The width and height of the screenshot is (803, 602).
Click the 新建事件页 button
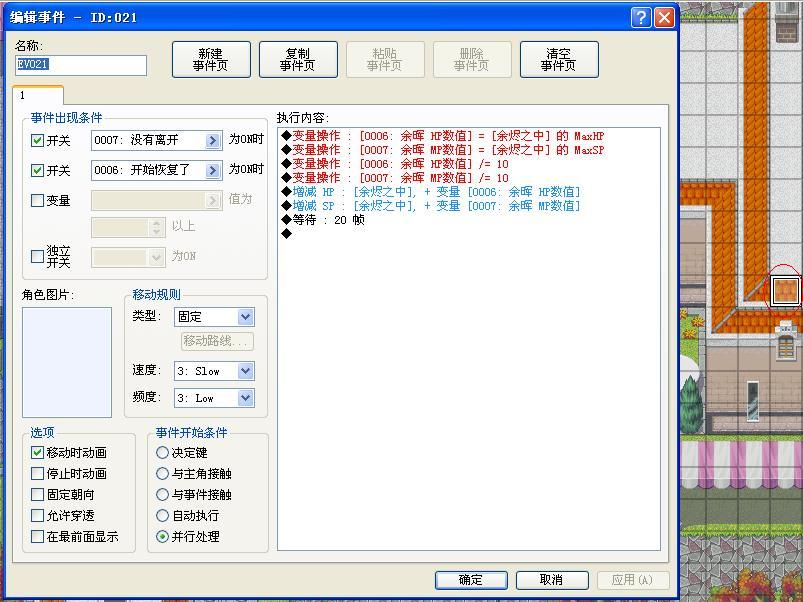tap(211, 59)
